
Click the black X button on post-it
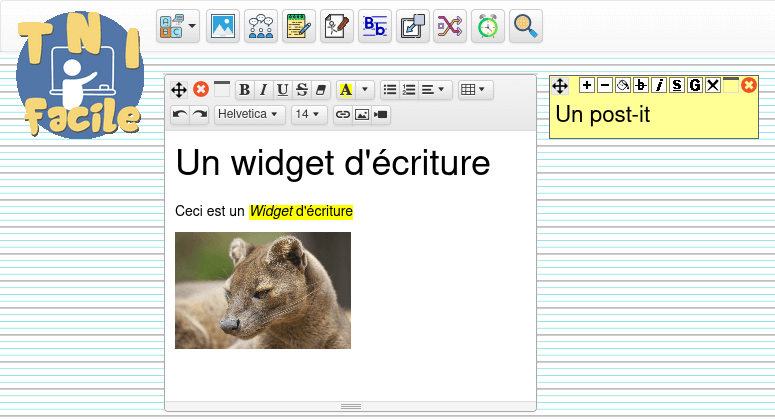click(713, 85)
